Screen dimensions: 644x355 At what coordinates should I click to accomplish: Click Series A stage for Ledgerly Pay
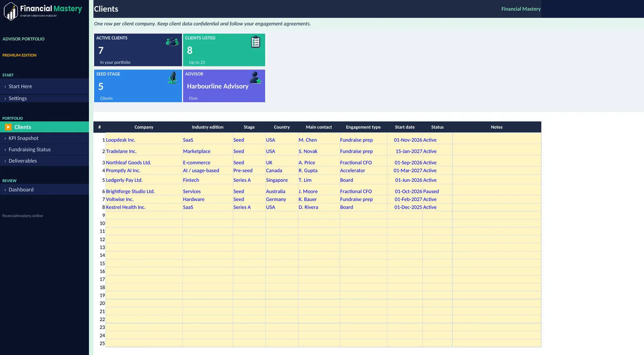pos(249,180)
